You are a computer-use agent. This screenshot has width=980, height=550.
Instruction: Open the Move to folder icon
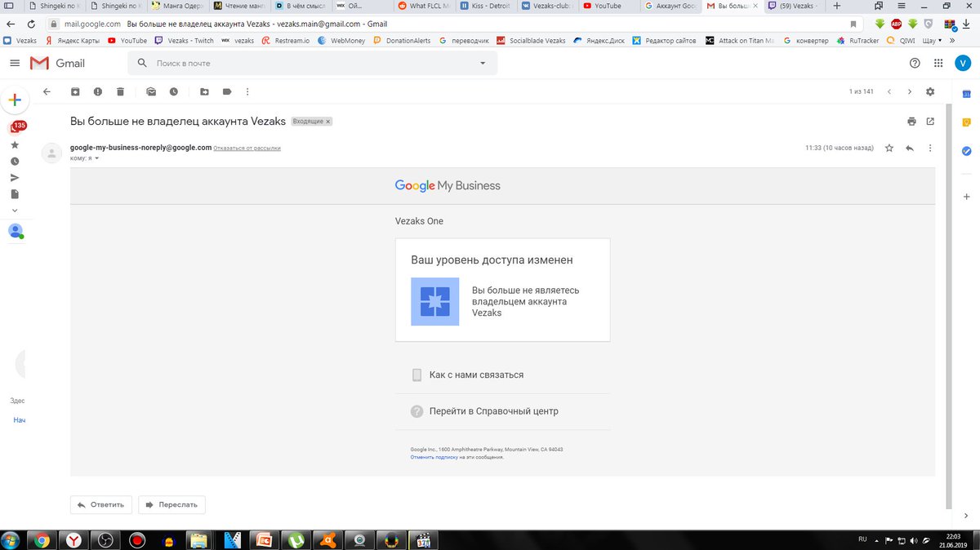(x=204, y=92)
